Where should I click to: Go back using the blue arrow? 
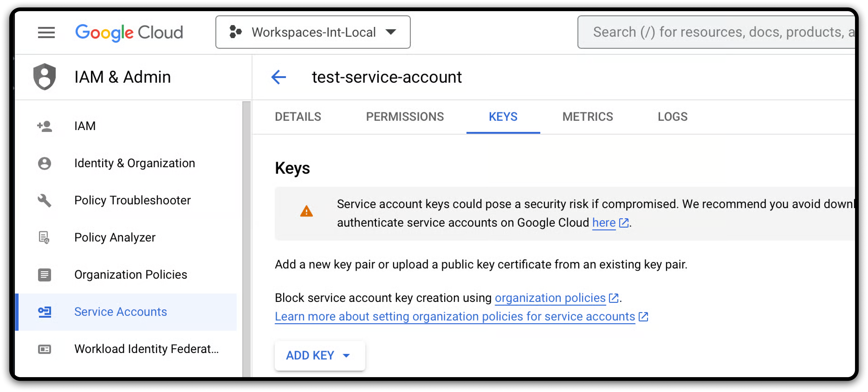[x=279, y=77]
